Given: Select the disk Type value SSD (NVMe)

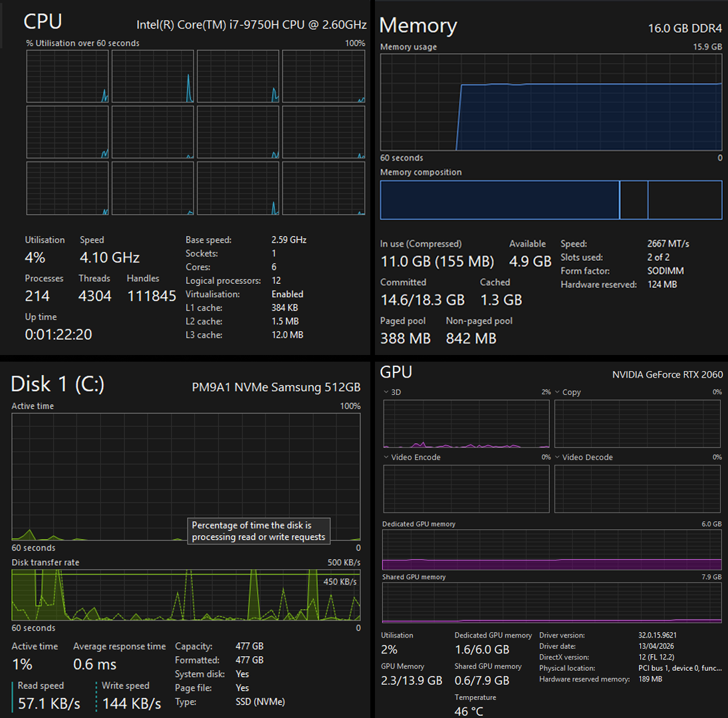Looking at the screenshot, I should (x=260, y=702).
